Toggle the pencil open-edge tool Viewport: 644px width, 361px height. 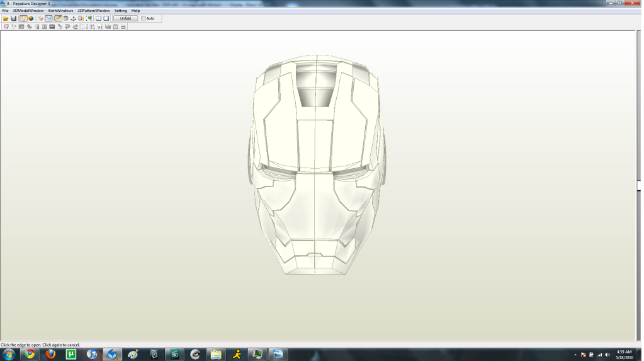tap(58, 18)
